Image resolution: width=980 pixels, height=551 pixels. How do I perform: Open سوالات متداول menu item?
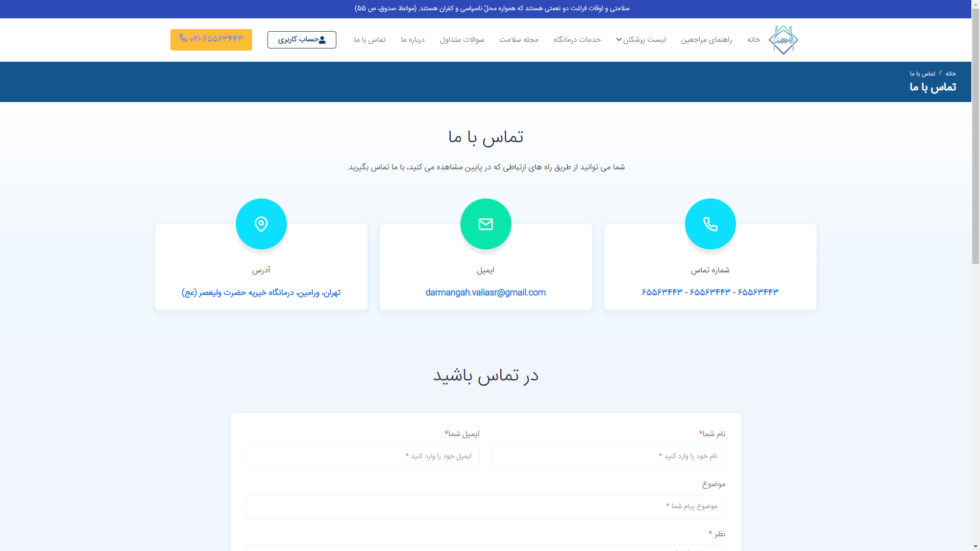[x=462, y=40]
